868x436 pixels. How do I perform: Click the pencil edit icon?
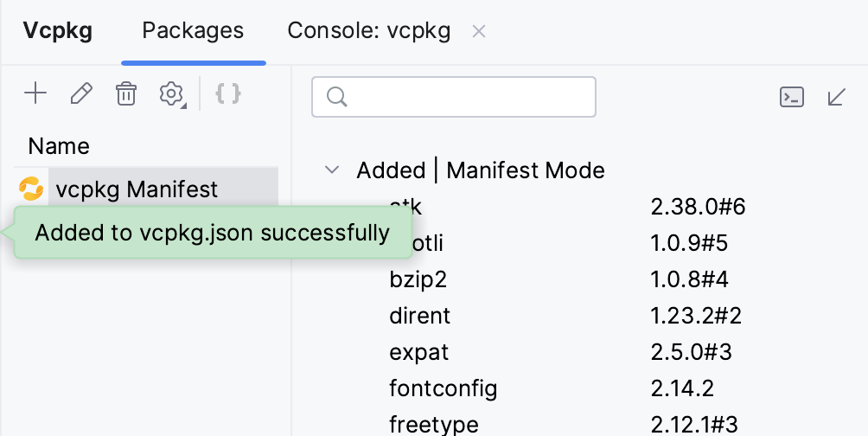pos(81,93)
